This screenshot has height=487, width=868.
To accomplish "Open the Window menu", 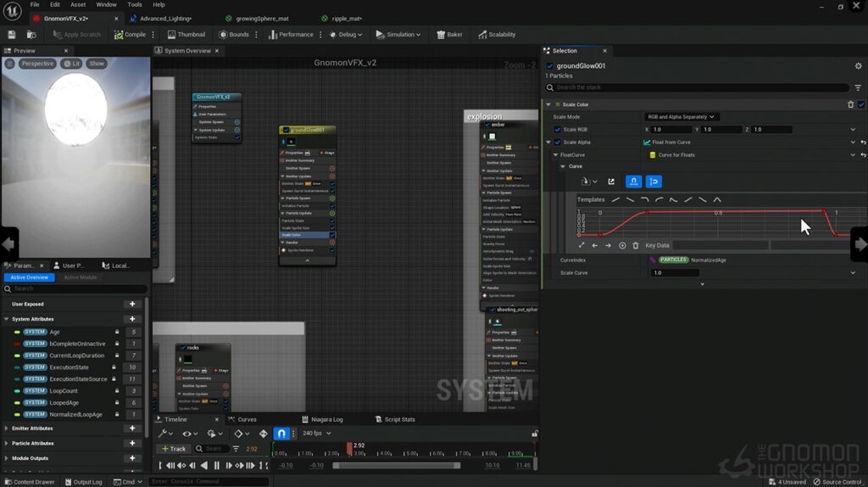I will pyautogui.click(x=106, y=4).
